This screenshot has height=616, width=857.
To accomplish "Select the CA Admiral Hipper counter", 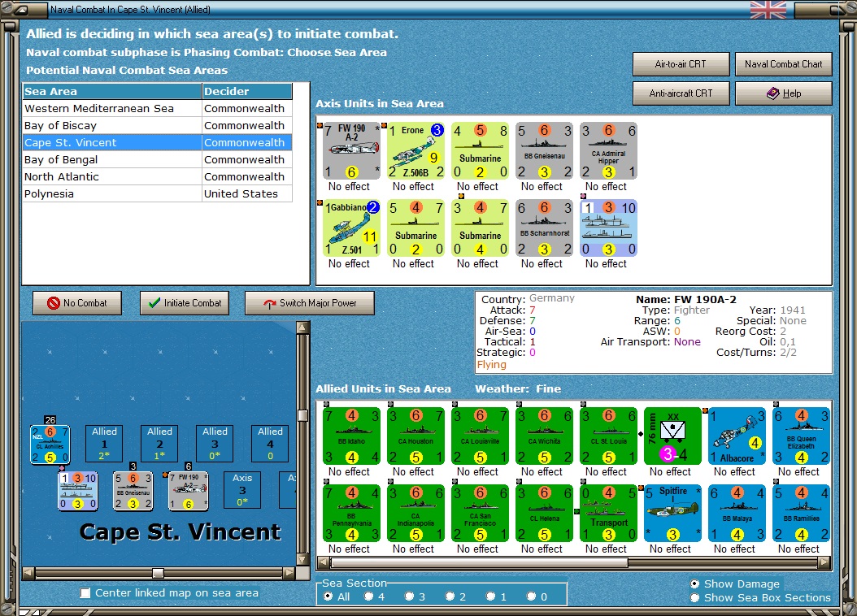I will [x=608, y=150].
